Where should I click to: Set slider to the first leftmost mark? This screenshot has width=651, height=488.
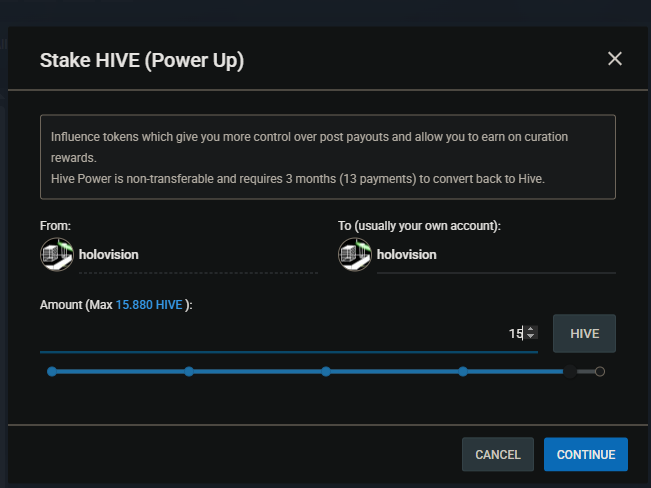tap(52, 371)
